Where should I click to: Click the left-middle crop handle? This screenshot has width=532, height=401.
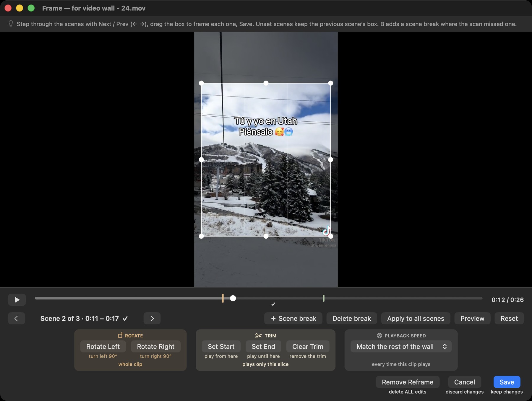tap(201, 160)
